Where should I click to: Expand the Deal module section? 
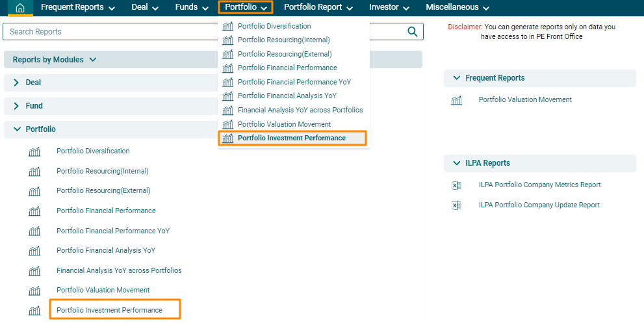coord(16,83)
